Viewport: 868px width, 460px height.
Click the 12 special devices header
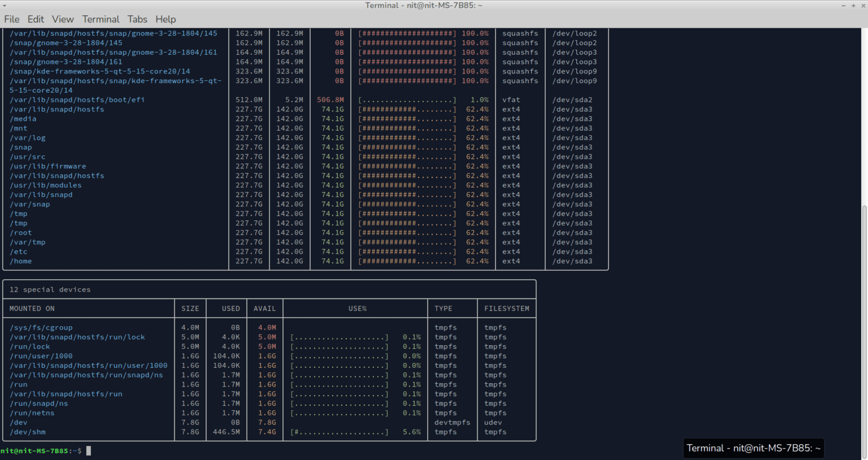pyautogui.click(x=50, y=289)
